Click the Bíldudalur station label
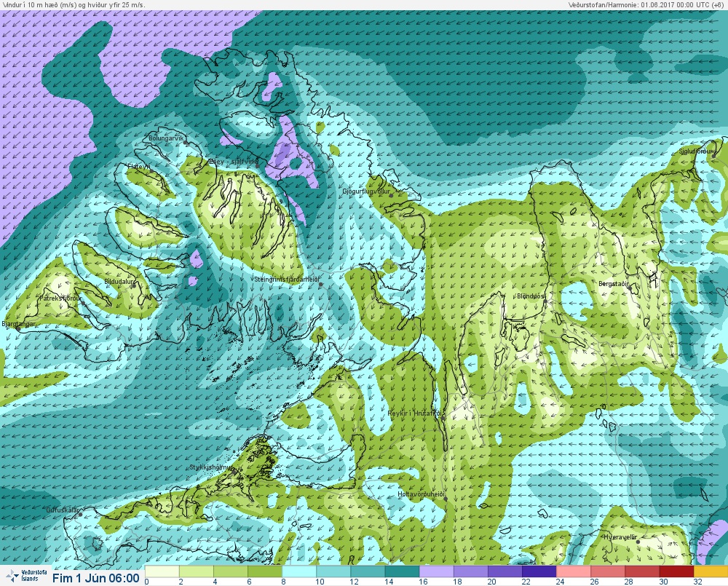This screenshot has height=586, width=728. coord(119,282)
